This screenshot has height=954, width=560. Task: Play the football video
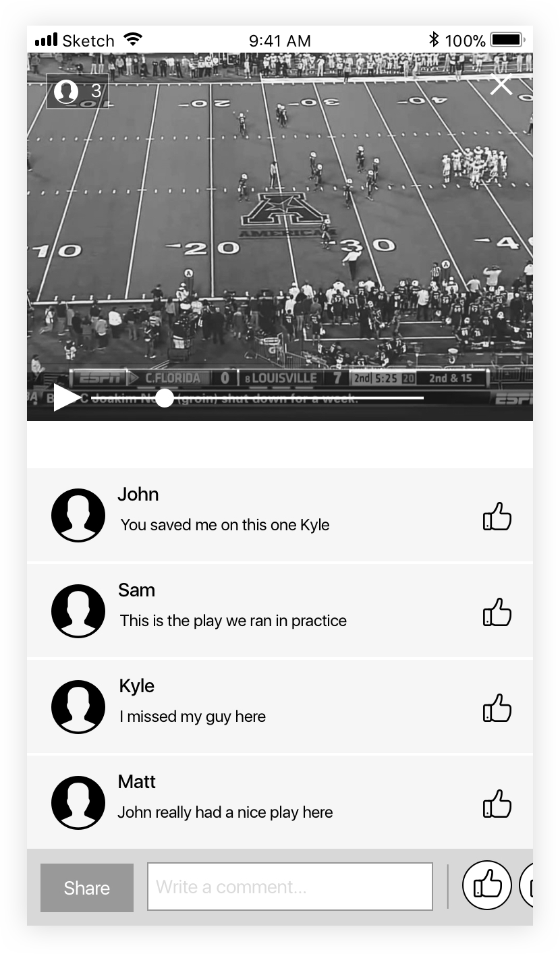click(66, 397)
